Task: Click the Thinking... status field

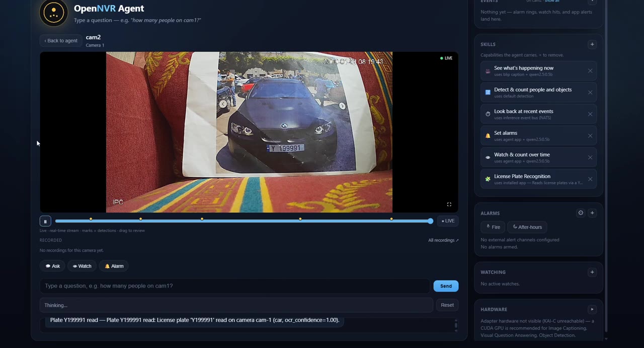Action: pyautogui.click(x=236, y=305)
